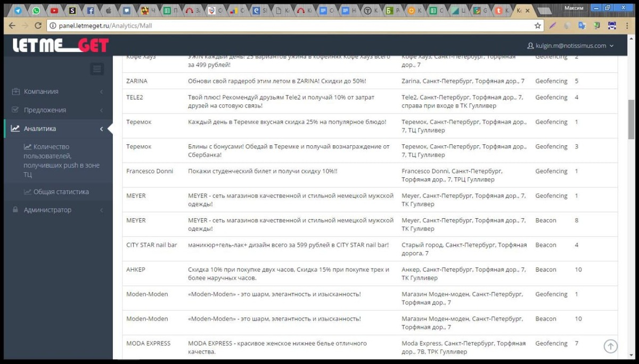The width and height of the screenshot is (639, 364).
Task: Click the scroll-to-top arrow button
Action: 610,346
